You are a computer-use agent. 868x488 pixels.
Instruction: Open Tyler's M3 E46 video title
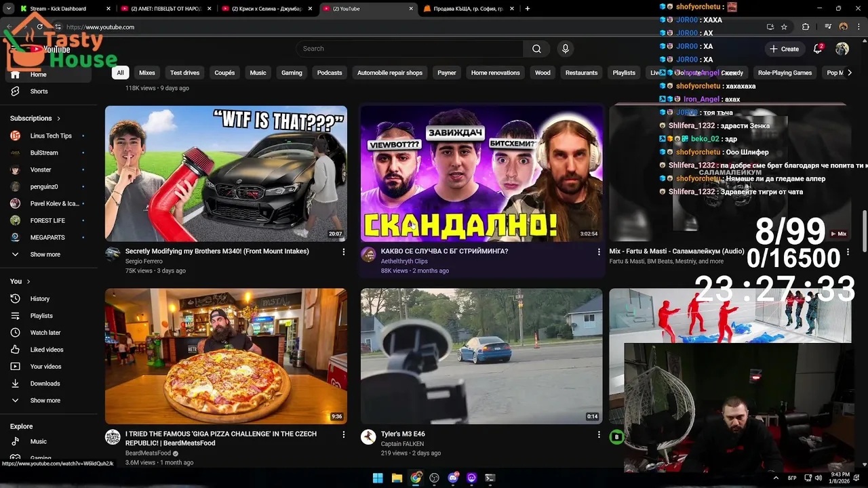403,434
